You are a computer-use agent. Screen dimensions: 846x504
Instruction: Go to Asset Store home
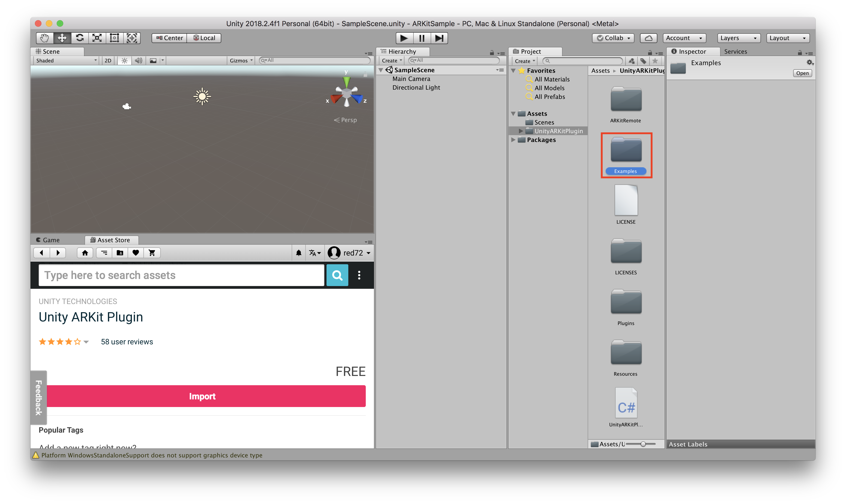tap(85, 253)
